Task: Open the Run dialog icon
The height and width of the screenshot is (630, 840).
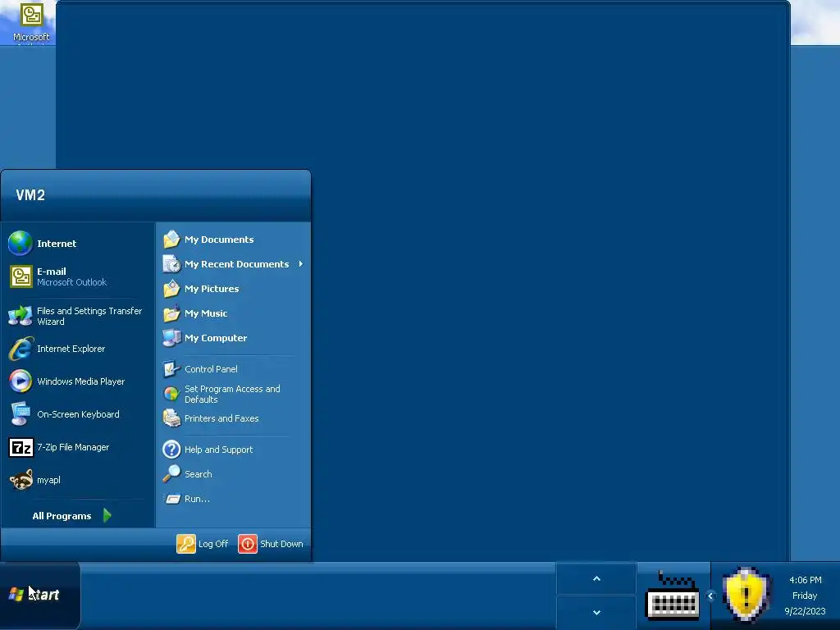Action: coord(171,499)
